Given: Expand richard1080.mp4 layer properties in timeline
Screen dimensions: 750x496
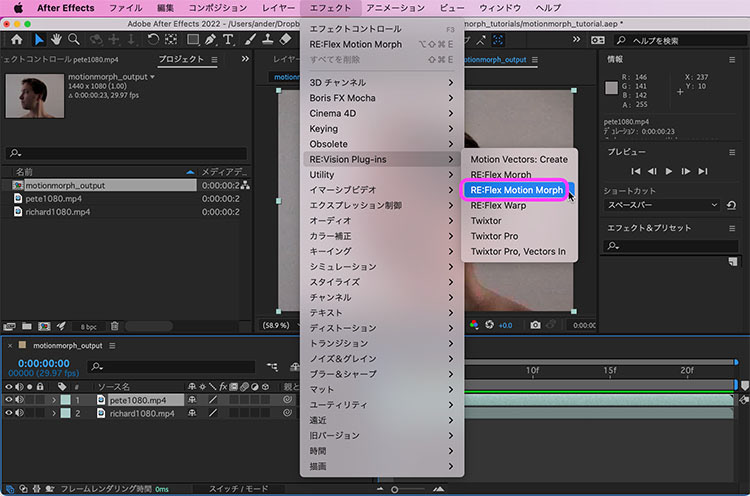Looking at the screenshot, I should [x=54, y=413].
